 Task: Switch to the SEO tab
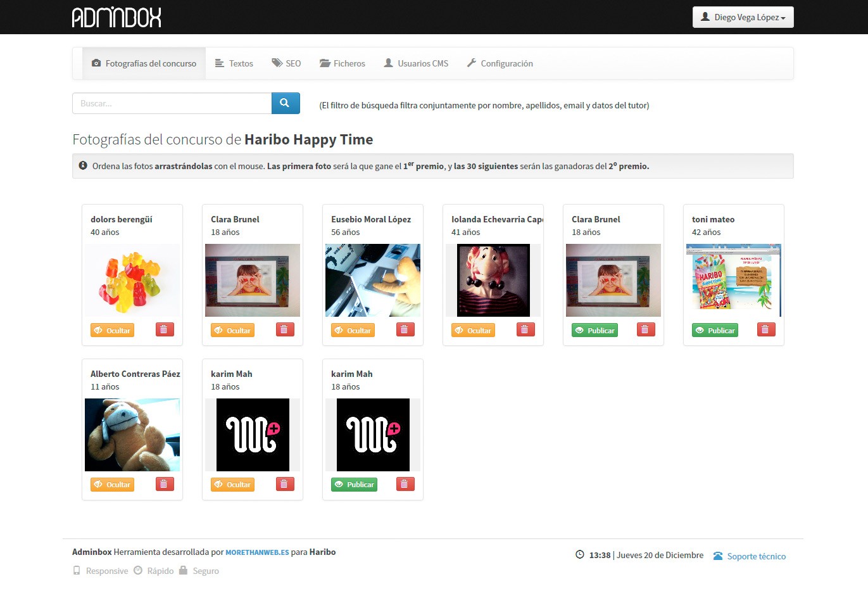[286, 63]
